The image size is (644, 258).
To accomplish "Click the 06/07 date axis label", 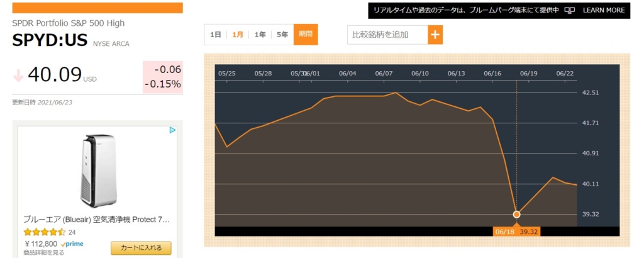I will (x=384, y=74).
